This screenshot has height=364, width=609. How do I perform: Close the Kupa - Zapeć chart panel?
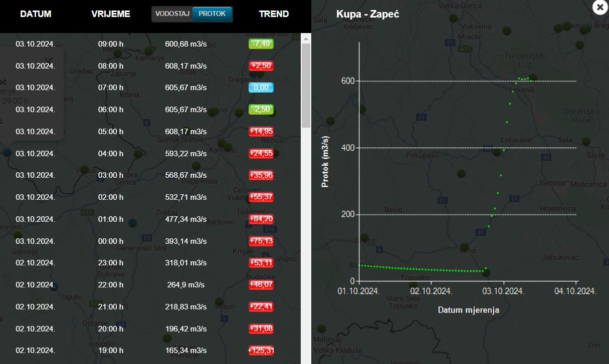(x=600, y=7)
